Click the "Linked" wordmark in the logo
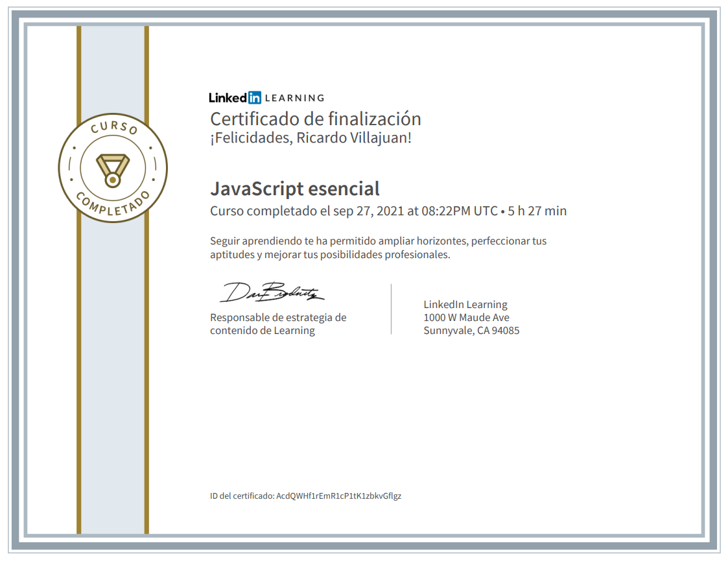 pyautogui.click(x=228, y=98)
